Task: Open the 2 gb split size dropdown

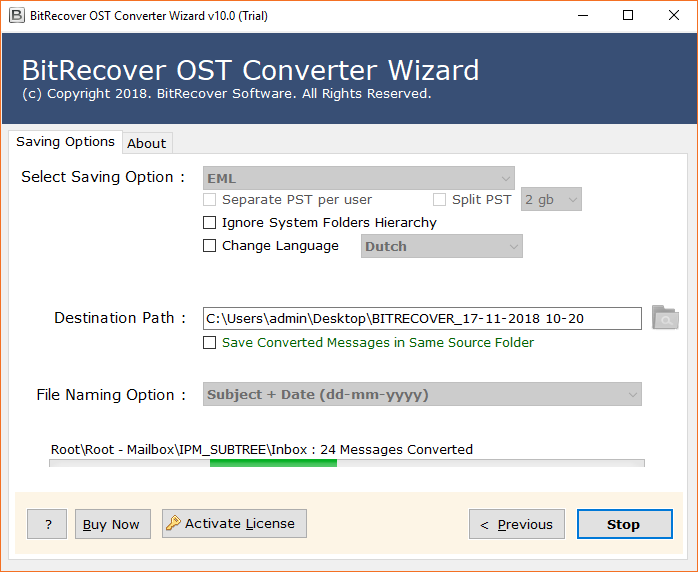Action: (x=551, y=199)
